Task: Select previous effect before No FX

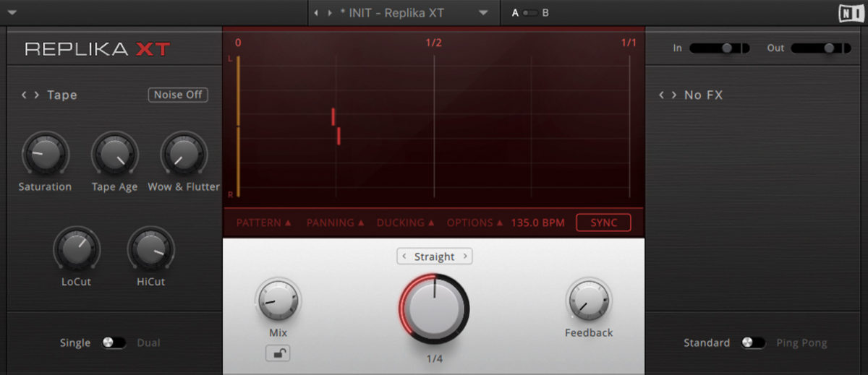Action: (x=661, y=95)
